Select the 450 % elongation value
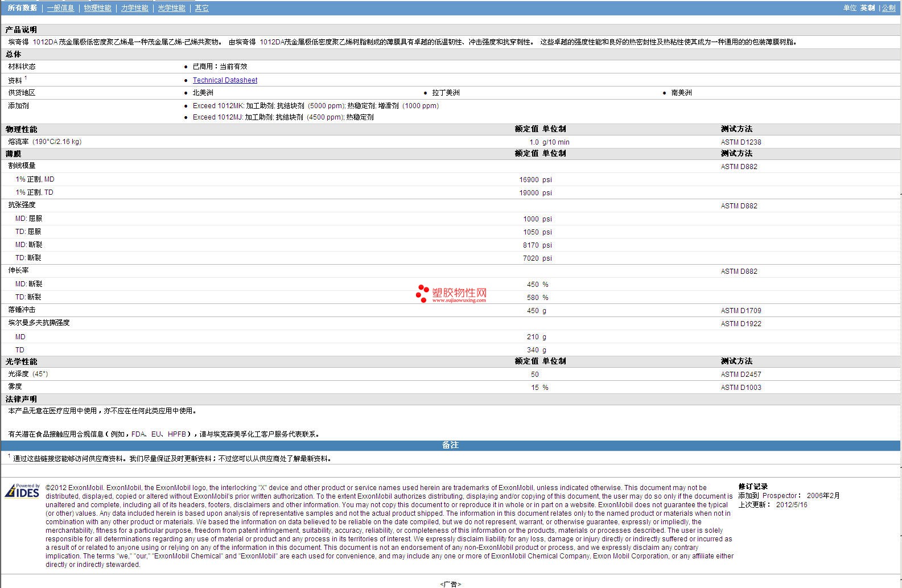 click(x=538, y=285)
